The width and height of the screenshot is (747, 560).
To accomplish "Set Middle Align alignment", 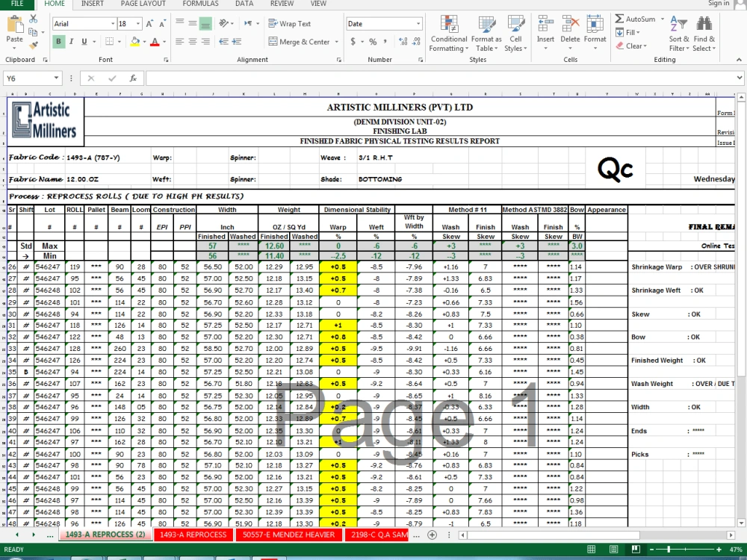I will pyautogui.click(x=193, y=23).
